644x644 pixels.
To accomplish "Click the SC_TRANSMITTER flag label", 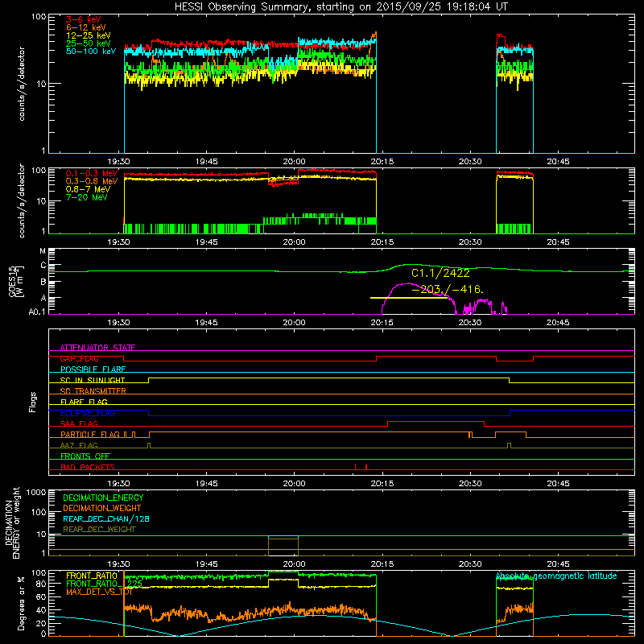I will tap(93, 391).
